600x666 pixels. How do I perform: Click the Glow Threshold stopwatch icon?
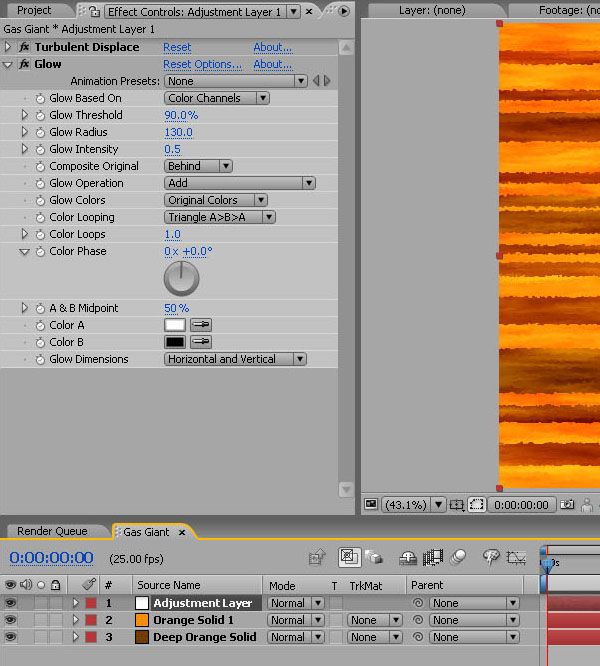tap(40, 116)
